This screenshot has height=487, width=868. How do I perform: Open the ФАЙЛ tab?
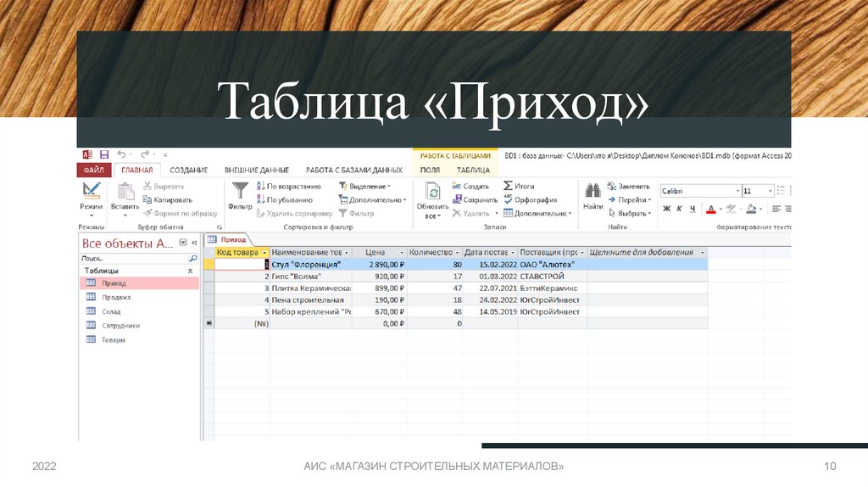click(94, 170)
